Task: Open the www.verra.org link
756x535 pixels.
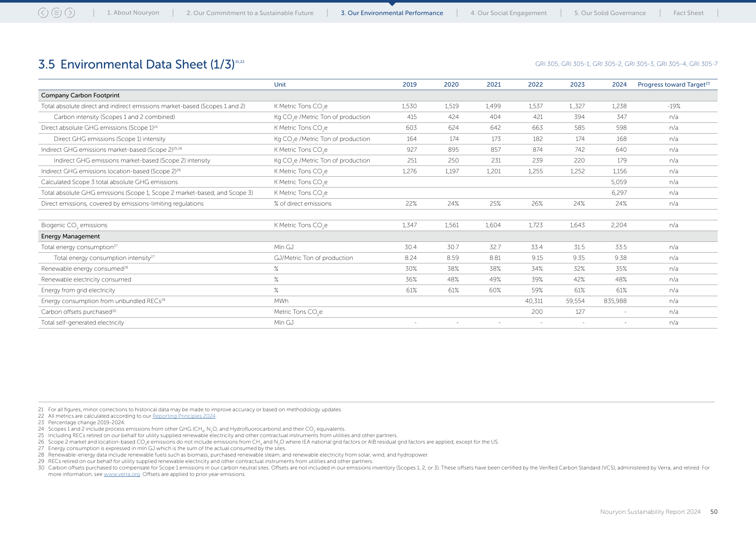Action: point(122,474)
